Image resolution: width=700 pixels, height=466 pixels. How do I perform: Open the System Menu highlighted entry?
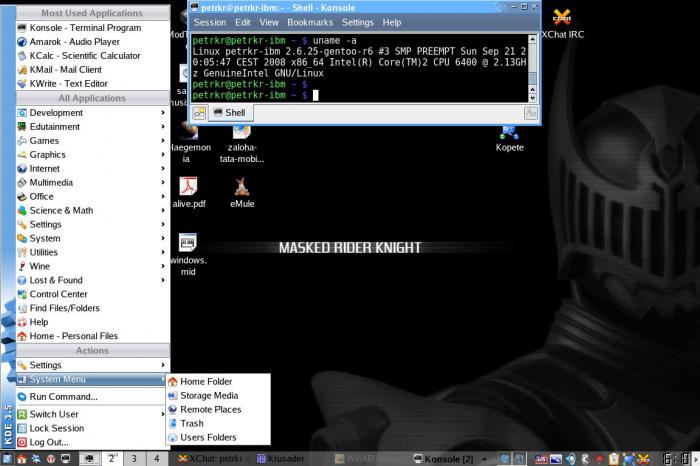92,379
